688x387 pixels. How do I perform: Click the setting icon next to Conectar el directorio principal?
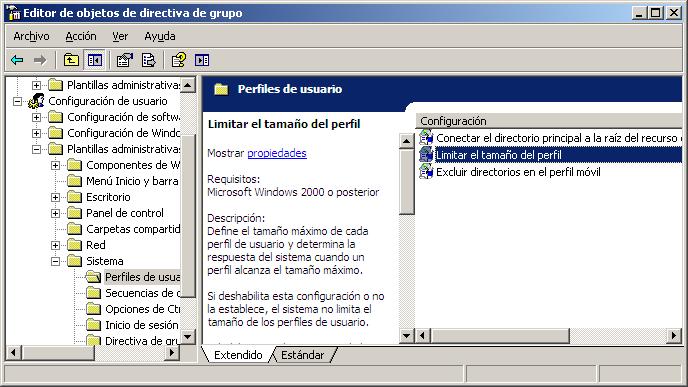point(426,138)
